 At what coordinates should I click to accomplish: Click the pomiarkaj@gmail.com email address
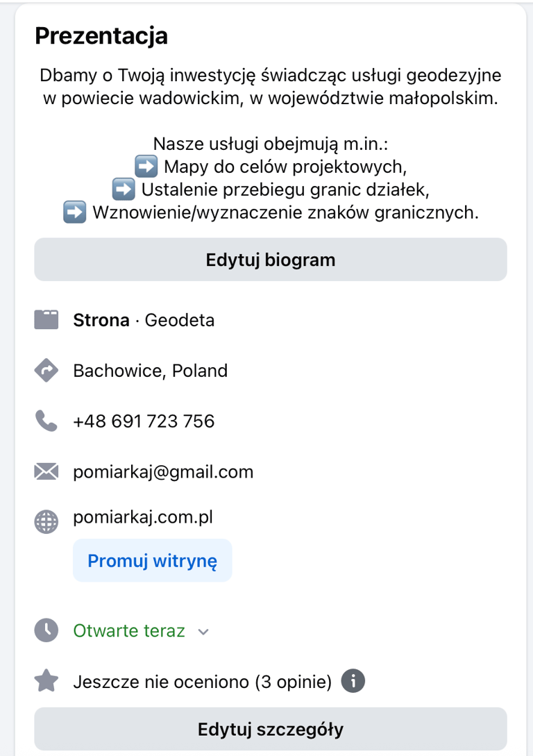point(163,472)
